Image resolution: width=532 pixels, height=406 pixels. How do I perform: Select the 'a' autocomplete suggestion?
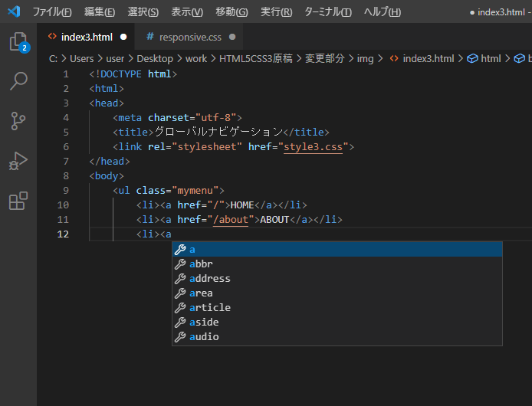pos(337,249)
